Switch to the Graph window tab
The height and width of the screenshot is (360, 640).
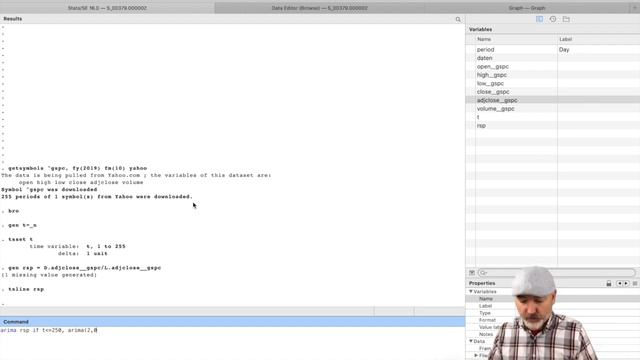pyautogui.click(x=527, y=8)
